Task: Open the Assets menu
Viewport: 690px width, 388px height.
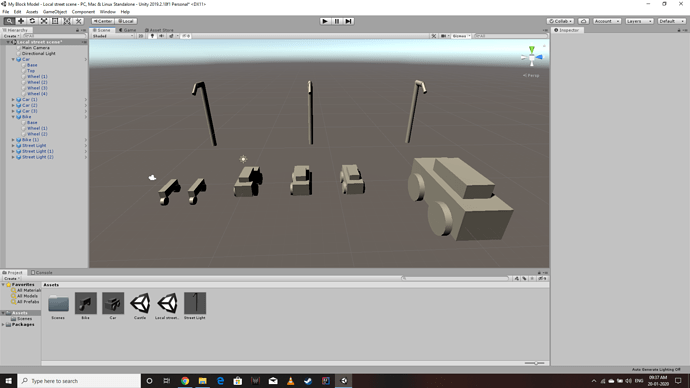Action: pyautogui.click(x=32, y=12)
